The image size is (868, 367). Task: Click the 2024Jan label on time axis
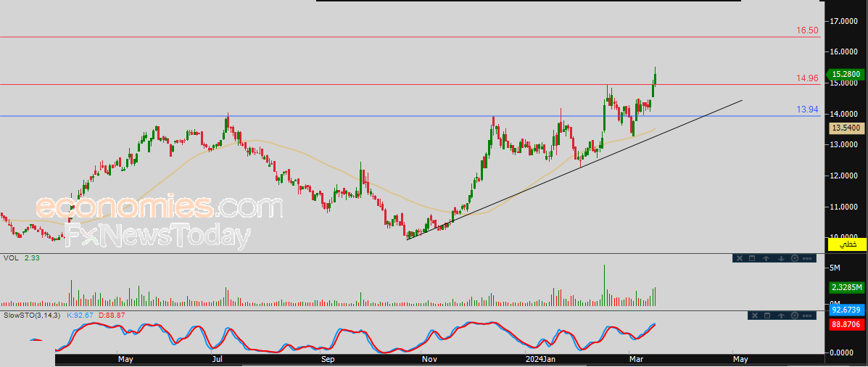[541, 360]
